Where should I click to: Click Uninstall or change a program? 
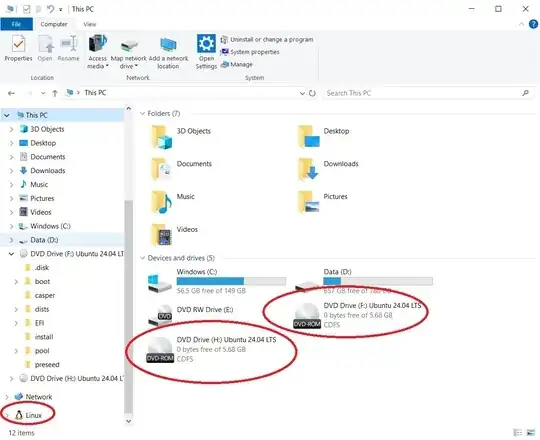click(x=267, y=40)
